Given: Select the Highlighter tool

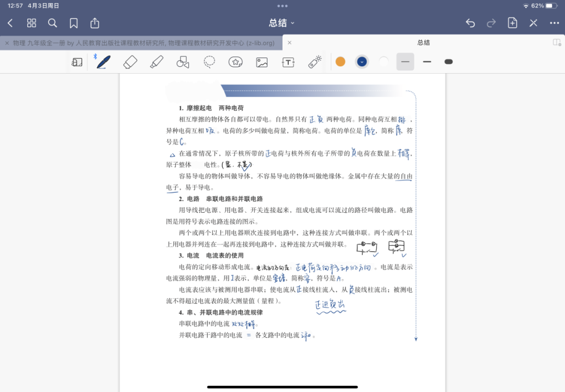Looking at the screenshot, I should [156, 62].
